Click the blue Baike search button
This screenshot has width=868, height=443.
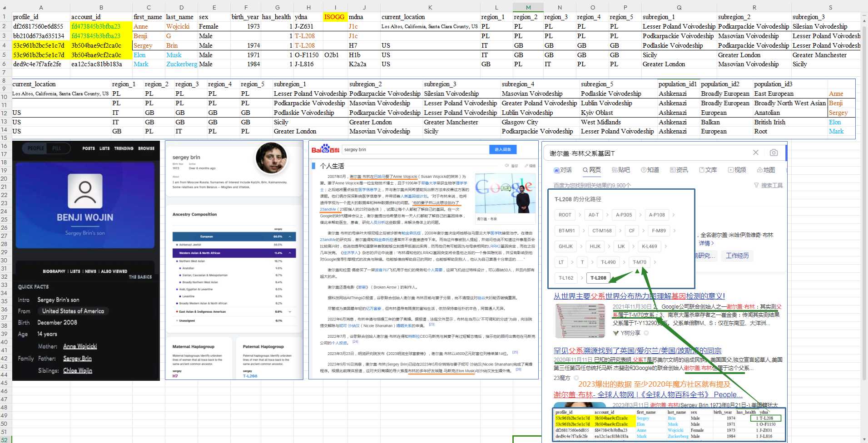click(502, 149)
